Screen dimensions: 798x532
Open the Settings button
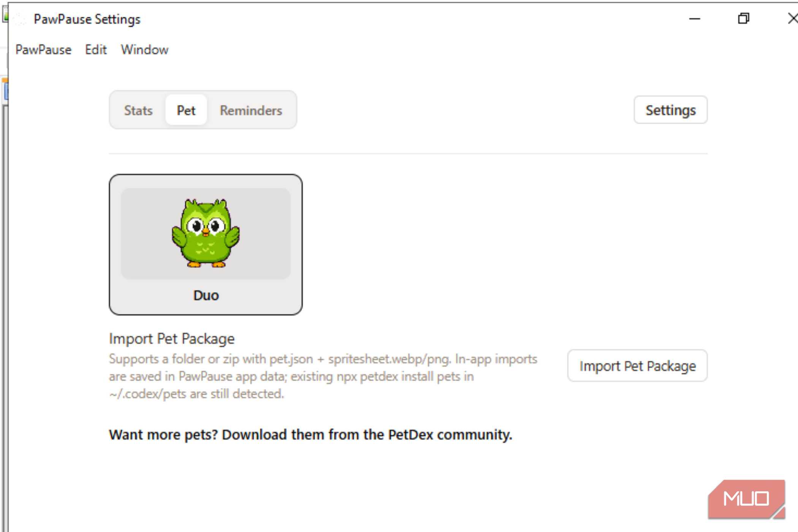(x=670, y=110)
